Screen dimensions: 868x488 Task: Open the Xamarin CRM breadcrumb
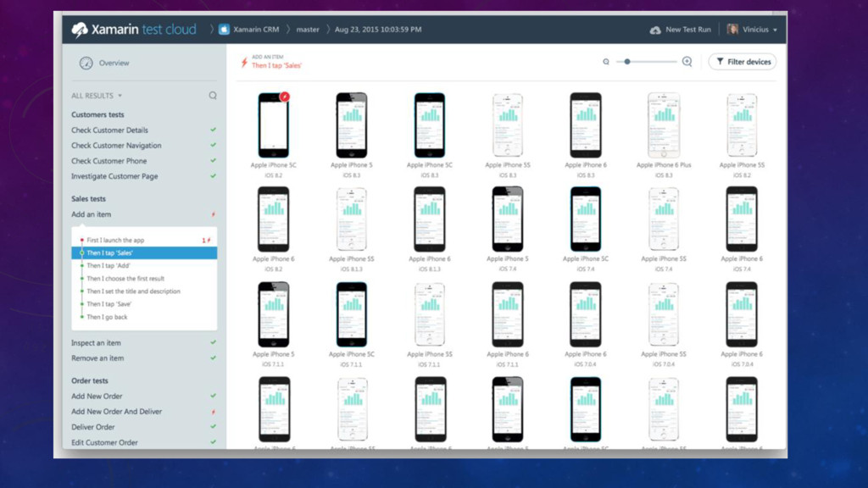(256, 30)
